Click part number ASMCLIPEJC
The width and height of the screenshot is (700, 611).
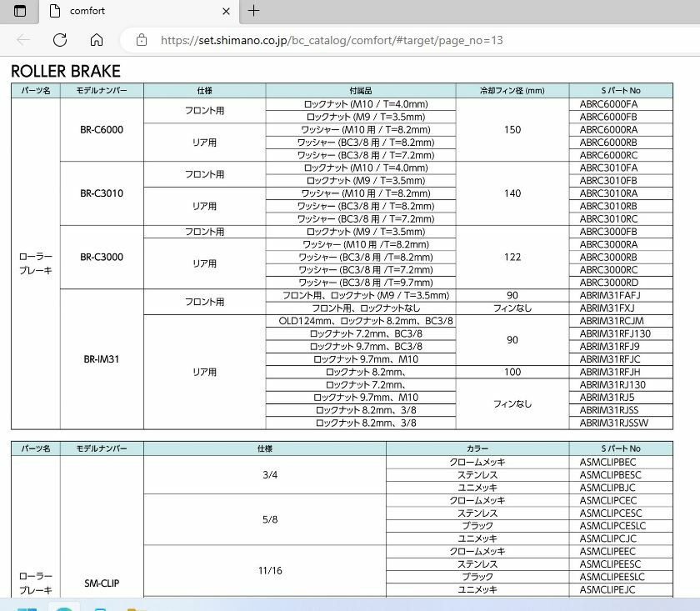click(607, 589)
